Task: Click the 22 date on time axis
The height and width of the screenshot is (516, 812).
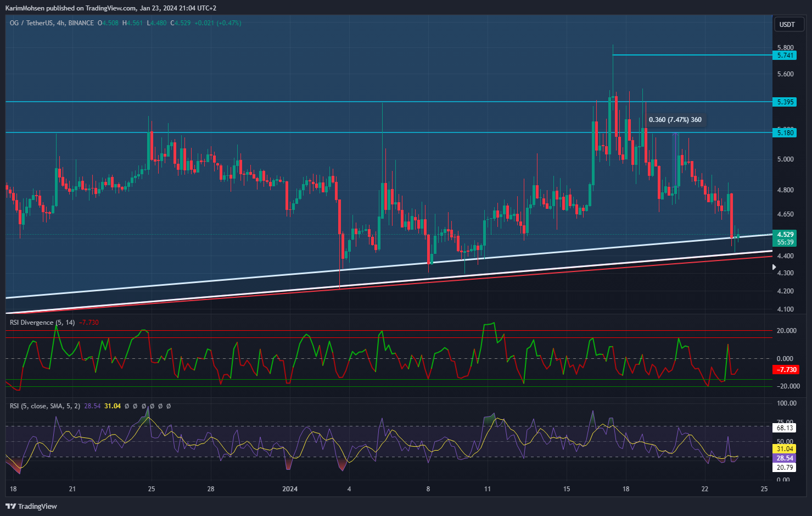Action: 705,489
